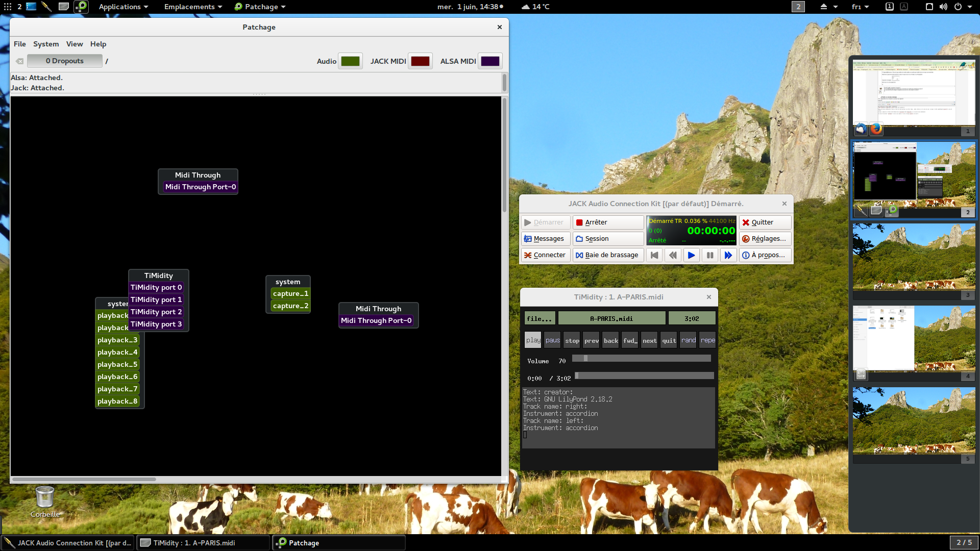Click the volume icon in system tray
980x551 pixels.
coord(943,7)
